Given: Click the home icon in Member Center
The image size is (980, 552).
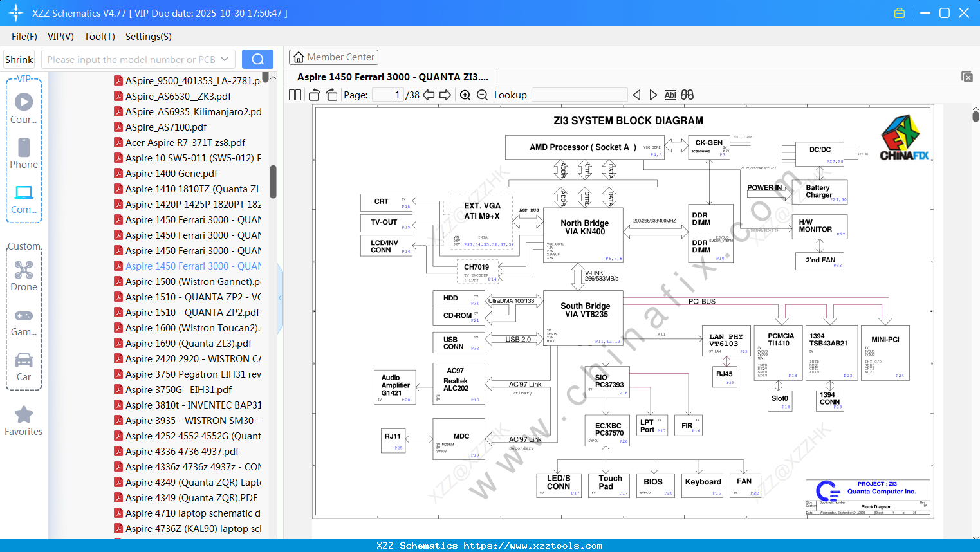Looking at the screenshot, I should click(299, 57).
